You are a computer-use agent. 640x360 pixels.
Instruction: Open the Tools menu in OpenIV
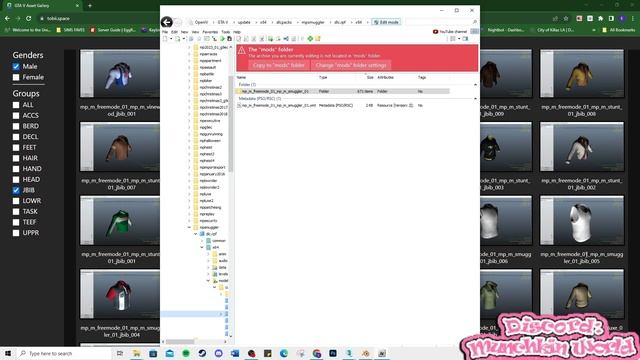(x=225, y=32)
